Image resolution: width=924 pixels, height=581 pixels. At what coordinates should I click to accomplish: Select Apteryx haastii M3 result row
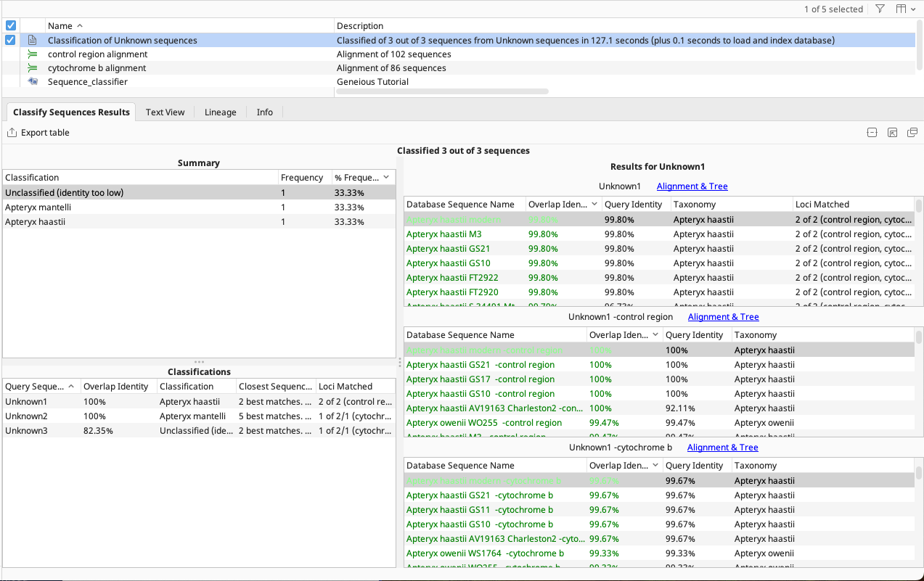click(659, 234)
